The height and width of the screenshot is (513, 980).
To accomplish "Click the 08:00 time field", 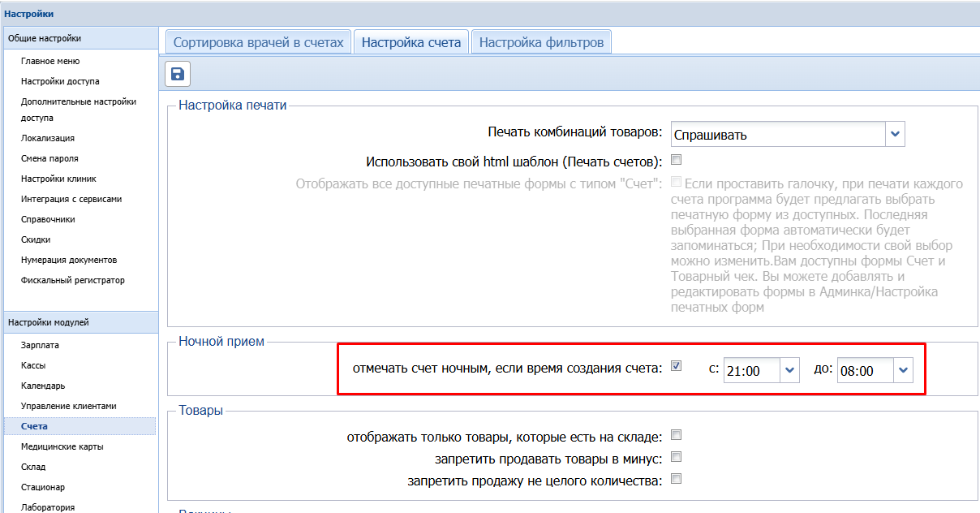I will click(x=866, y=370).
